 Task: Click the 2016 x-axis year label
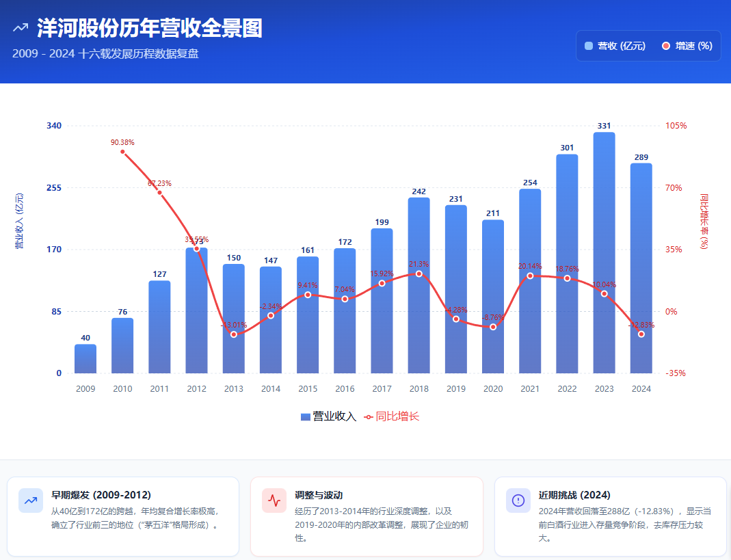coord(345,388)
